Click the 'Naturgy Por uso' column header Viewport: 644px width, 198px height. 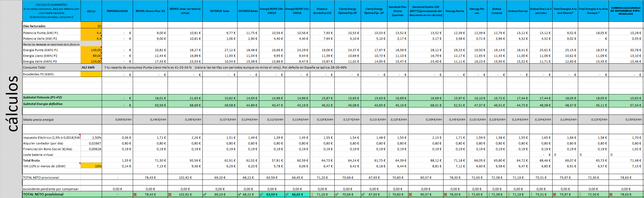tap(477, 11)
